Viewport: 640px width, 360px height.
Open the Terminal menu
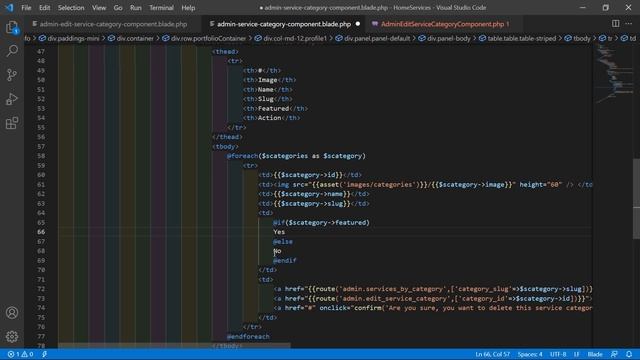coord(161,8)
